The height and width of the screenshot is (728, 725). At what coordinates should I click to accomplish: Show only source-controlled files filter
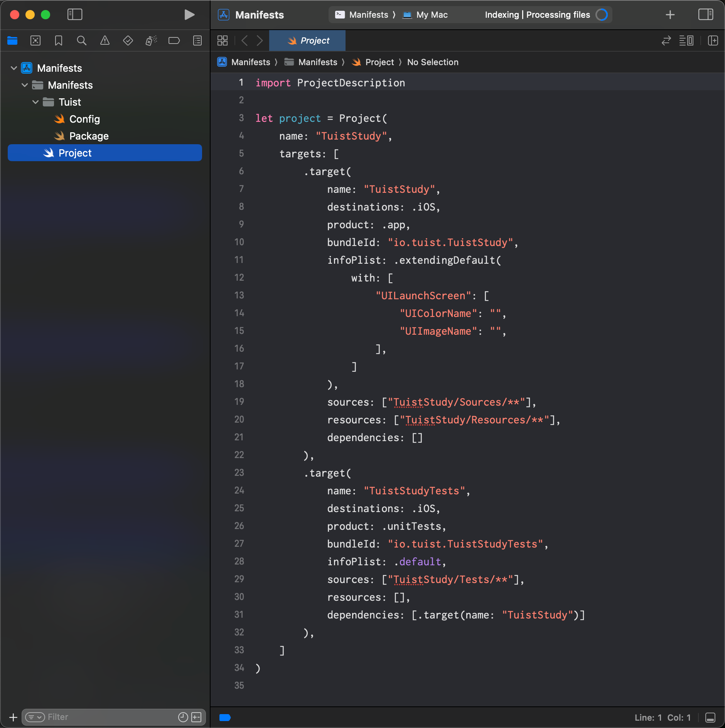coord(196,717)
